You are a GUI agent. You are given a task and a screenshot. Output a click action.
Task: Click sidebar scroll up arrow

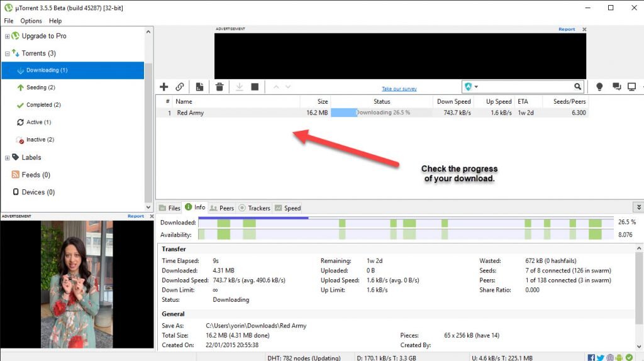[x=148, y=31]
